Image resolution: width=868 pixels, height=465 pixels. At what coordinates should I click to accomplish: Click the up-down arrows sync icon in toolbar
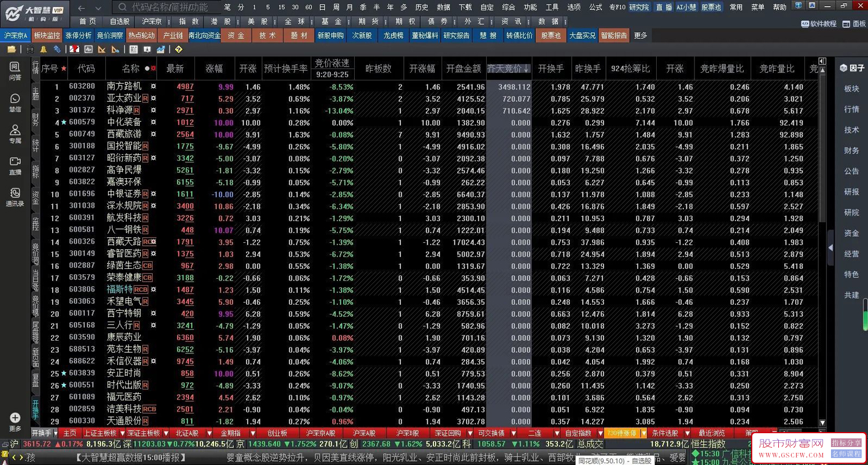[57, 50]
